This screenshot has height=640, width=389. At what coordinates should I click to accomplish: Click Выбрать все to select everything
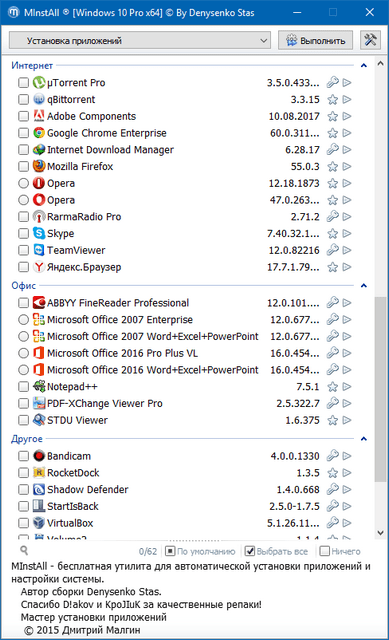276,551
